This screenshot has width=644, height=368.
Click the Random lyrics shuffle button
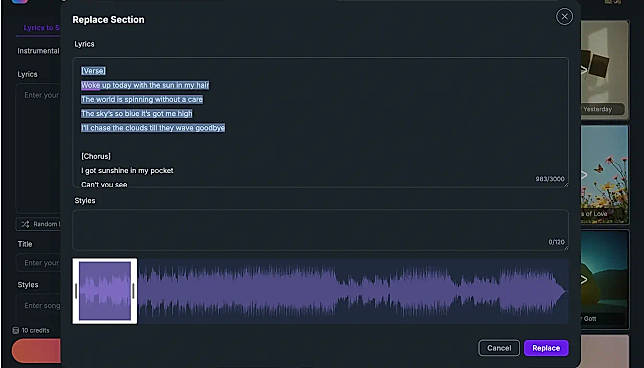coord(39,224)
